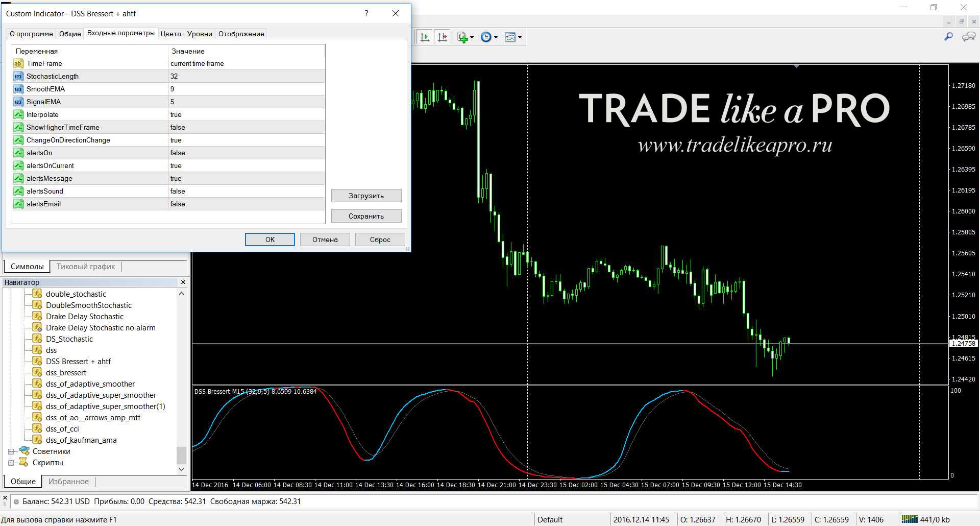Click the 'Переменная' column header
Viewport: 980px width, 526px height.
(x=90, y=51)
